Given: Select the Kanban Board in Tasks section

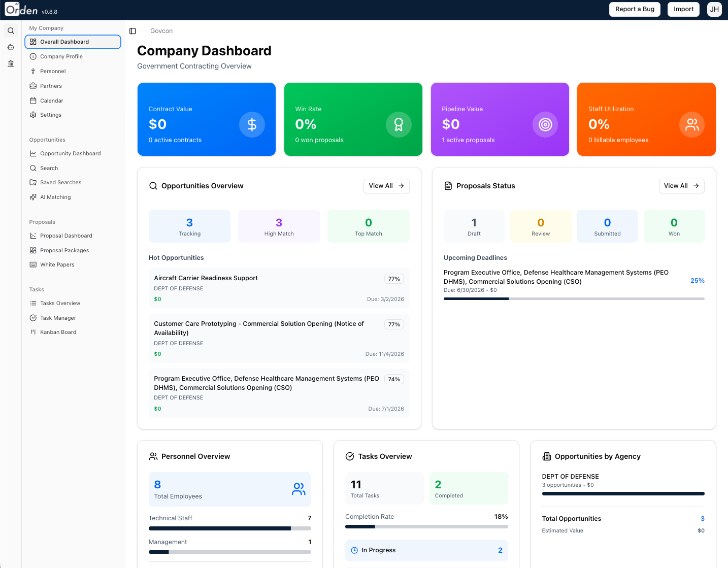Looking at the screenshot, I should point(58,332).
